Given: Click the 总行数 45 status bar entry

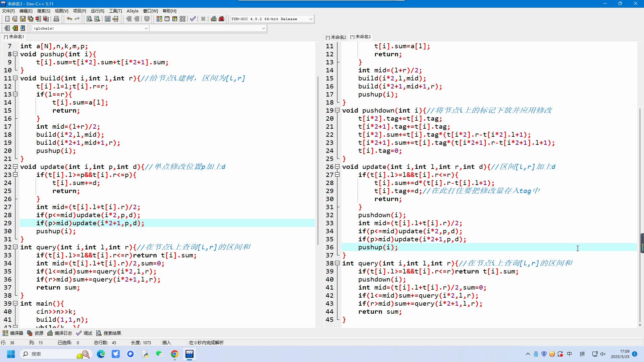Looking at the screenshot, I should point(105,343).
